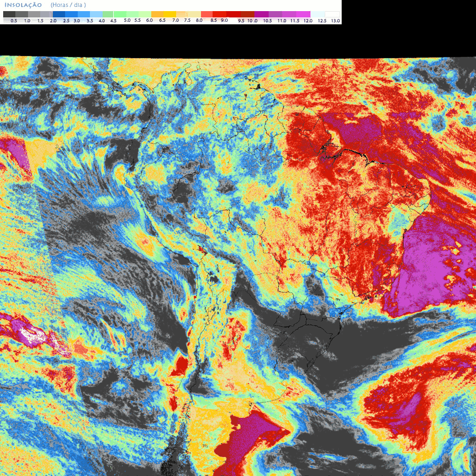476x476 pixels.
Task: Click the '8.5' scale label
Action: coord(214,20)
